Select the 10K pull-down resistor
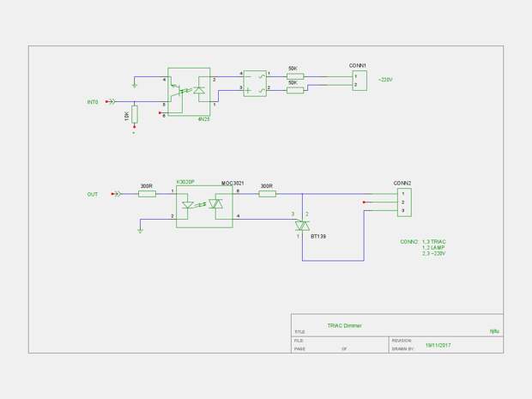The image size is (532, 399). pyautogui.click(x=135, y=114)
